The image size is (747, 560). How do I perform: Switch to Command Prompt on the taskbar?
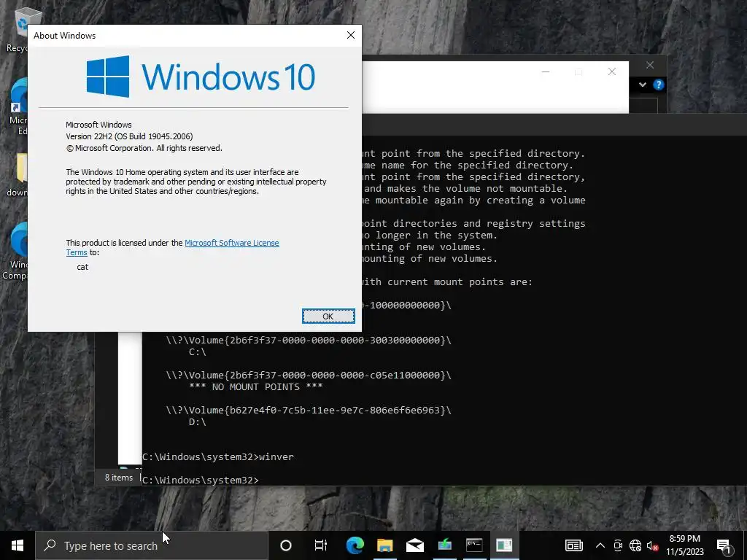[x=474, y=545]
